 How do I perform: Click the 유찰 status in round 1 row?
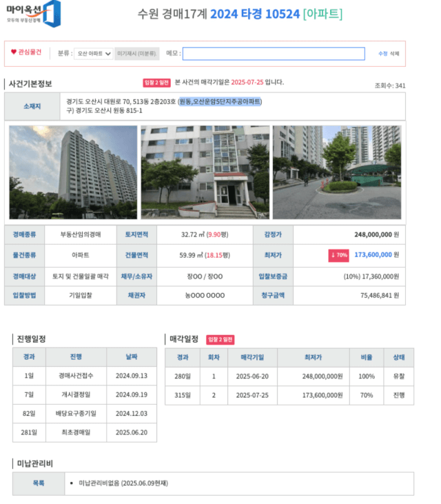[399, 376]
